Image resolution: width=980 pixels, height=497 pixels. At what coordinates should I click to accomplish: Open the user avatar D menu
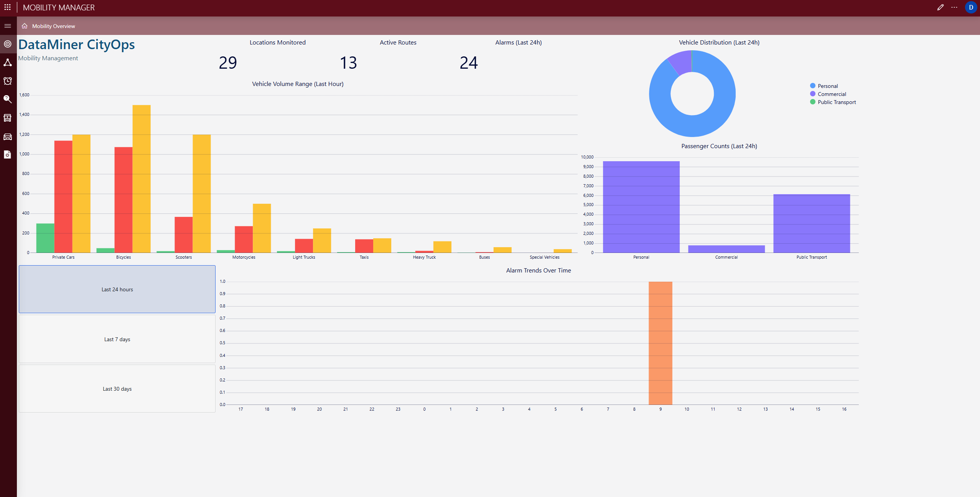[x=971, y=7]
